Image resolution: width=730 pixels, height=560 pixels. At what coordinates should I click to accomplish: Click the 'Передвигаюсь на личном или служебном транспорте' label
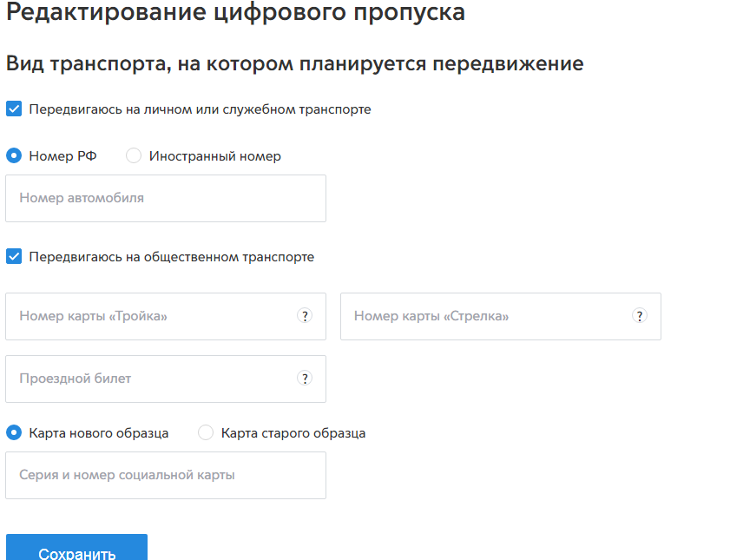click(200, 109)
